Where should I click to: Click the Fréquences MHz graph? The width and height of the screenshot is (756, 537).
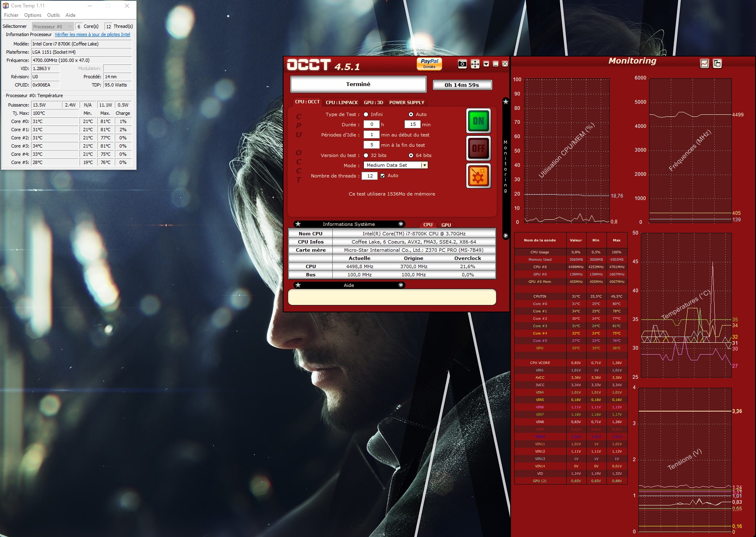[x=690, y=150]
